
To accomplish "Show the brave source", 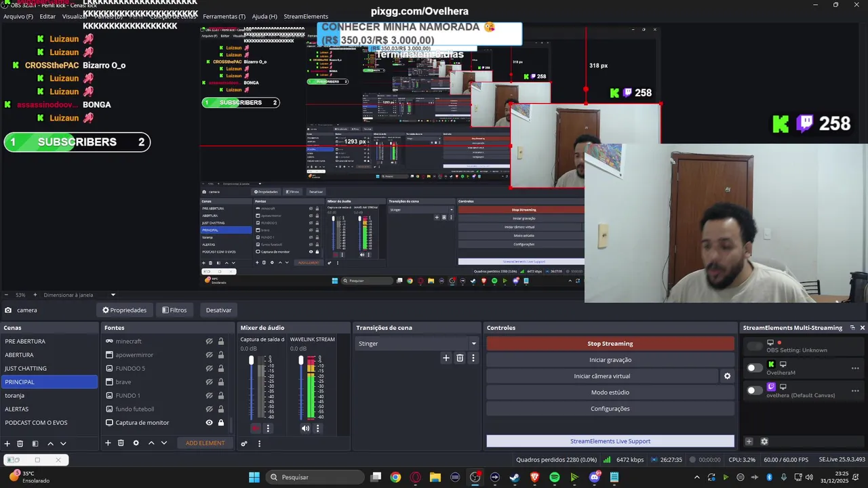I will point(210,382).
